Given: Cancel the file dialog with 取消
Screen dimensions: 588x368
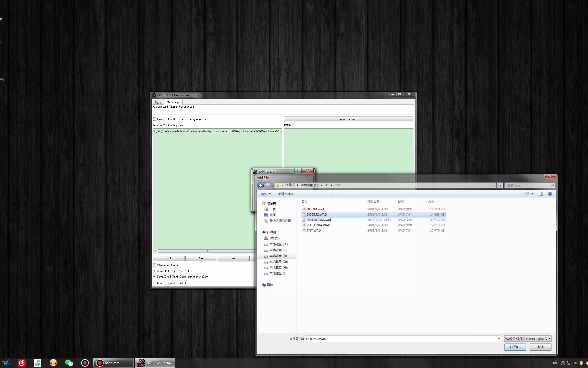Looking at the screenshot, I should [x=540, y=347].
